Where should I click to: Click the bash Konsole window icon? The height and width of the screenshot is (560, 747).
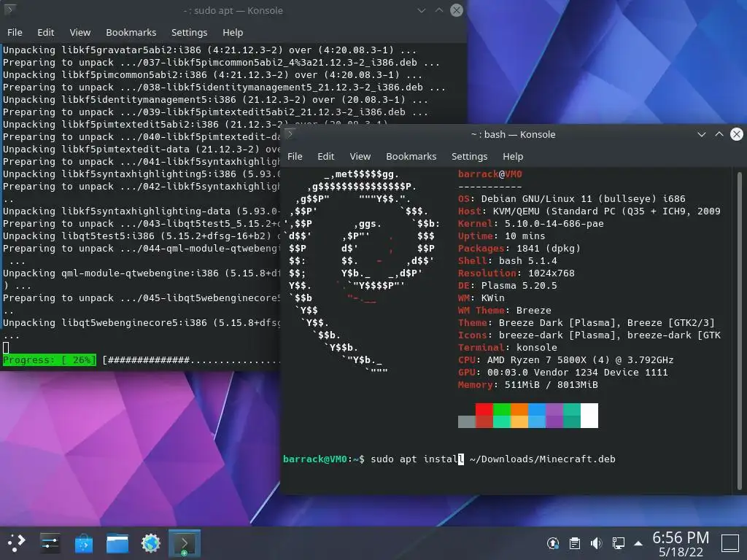tap(290, 134)
